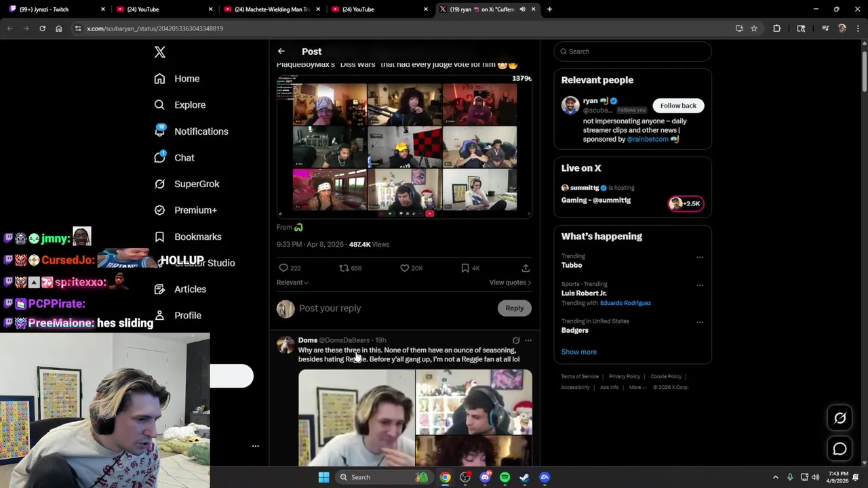Open a new browser tab

pyautogui.click(x=549, y=9)
